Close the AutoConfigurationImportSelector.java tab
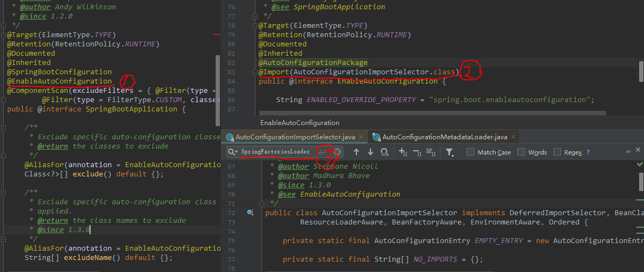The height and width of the screenshot is (272, 644). click(361, 137)
